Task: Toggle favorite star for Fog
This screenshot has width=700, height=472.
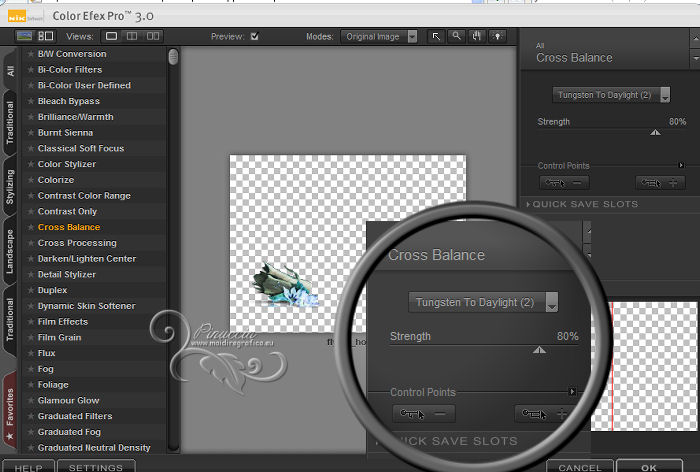Action: (x=30, y=369)
